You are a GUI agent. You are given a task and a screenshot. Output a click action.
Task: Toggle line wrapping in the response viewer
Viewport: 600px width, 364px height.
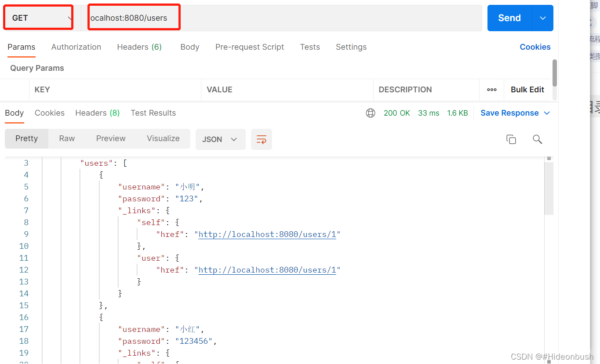262,139
